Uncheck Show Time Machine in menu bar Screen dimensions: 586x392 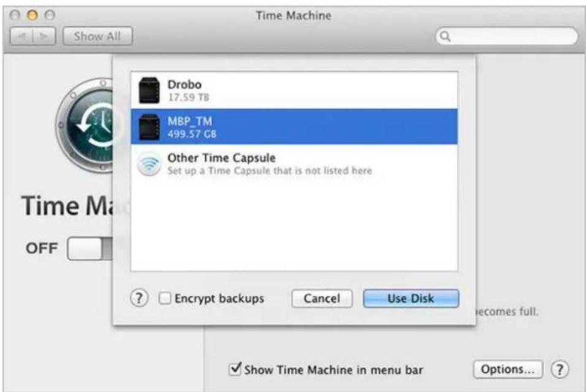click(x=235, y=369)
